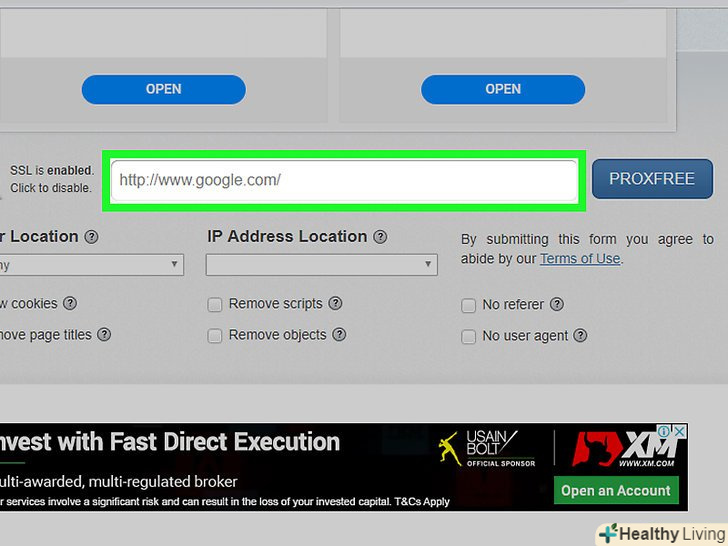This screenshot has height=546, width=728.
Task: Click the 'multi-regulated broker' ad text
Action: (x=119, y=482)
